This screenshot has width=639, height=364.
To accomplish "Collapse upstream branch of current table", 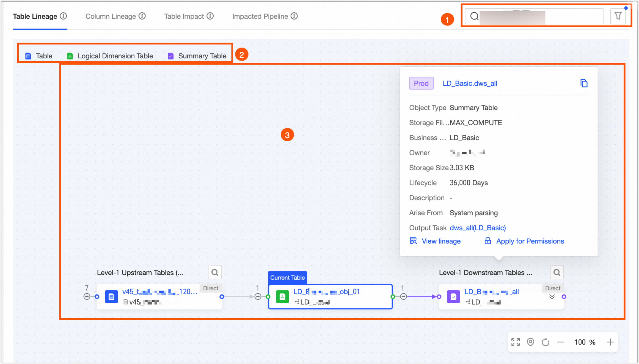I will pyautogui.click(x=258, y=296).
